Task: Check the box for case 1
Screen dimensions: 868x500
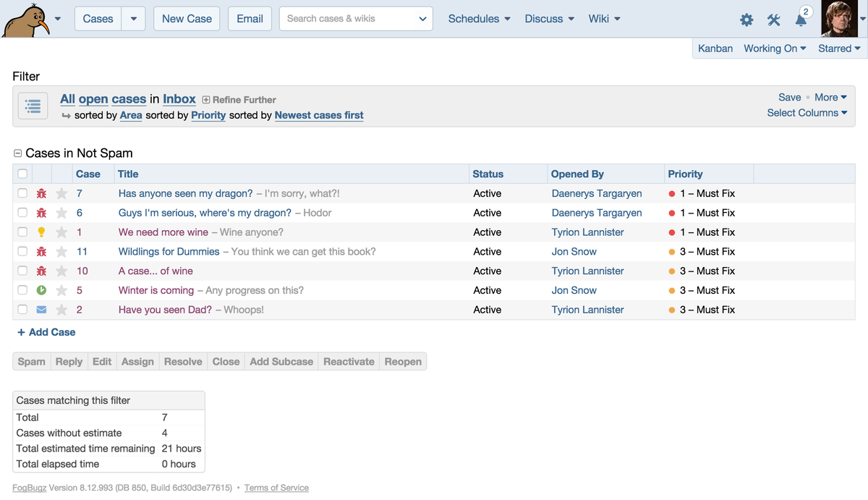Action: pyautogui.click(x=22, y=232)
